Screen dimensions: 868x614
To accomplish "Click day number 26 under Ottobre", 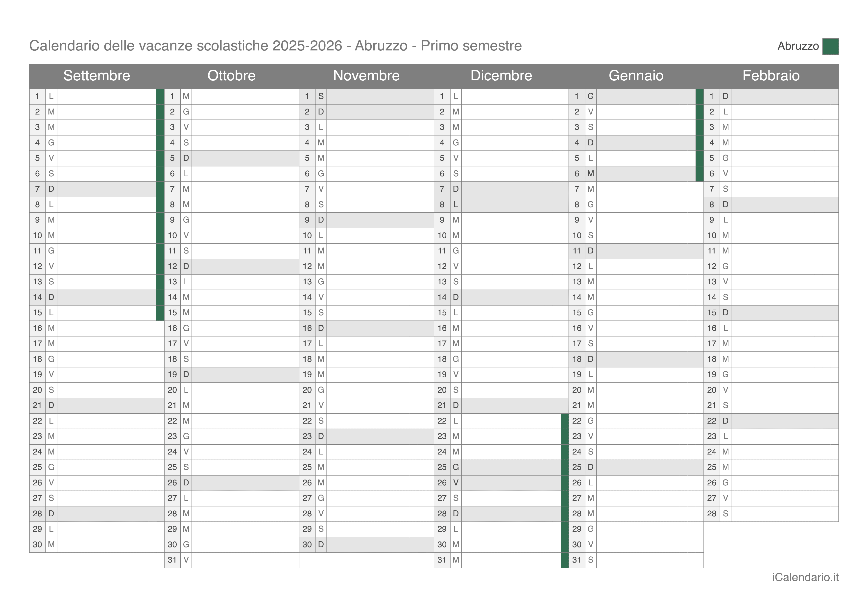I will (x=172, y=483).
